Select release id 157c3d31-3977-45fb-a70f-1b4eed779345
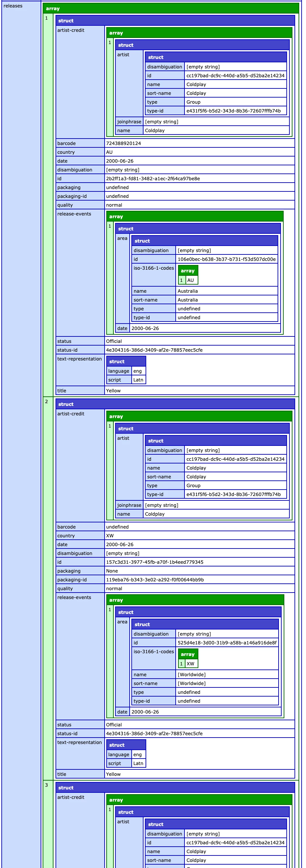The image size is (306, 868). pyautogui.click(x=155, y=562)
